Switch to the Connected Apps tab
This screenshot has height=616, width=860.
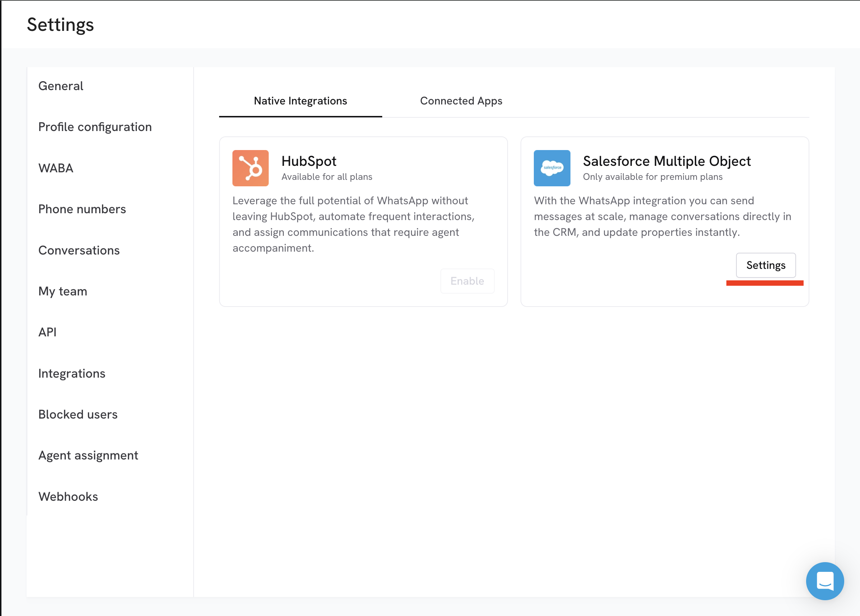[461, 101]
